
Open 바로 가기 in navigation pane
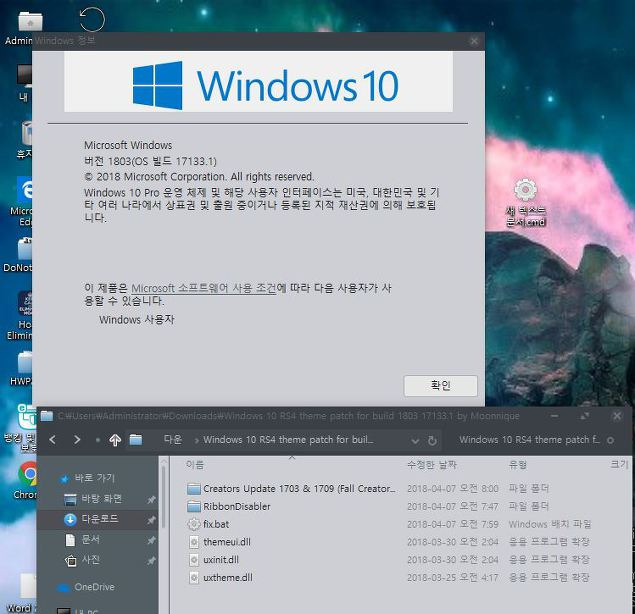point(95,478)
